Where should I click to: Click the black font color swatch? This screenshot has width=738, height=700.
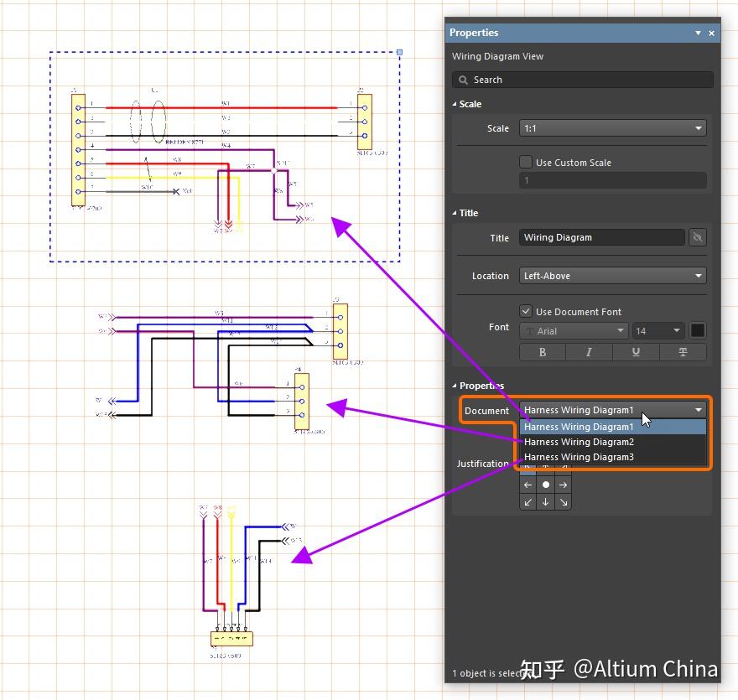click(698, 330)
